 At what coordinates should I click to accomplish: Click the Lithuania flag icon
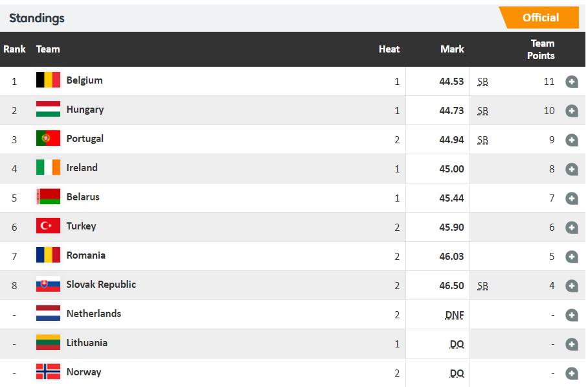(48, 343)
